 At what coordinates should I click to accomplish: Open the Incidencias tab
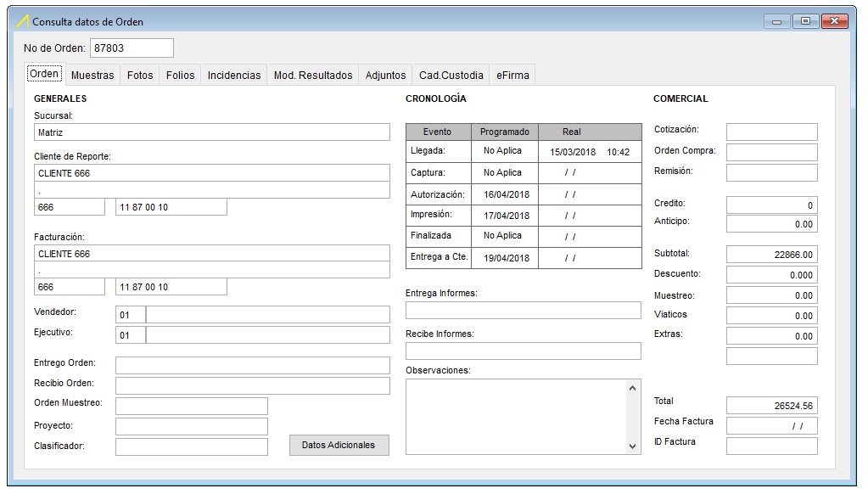point(234,76)
